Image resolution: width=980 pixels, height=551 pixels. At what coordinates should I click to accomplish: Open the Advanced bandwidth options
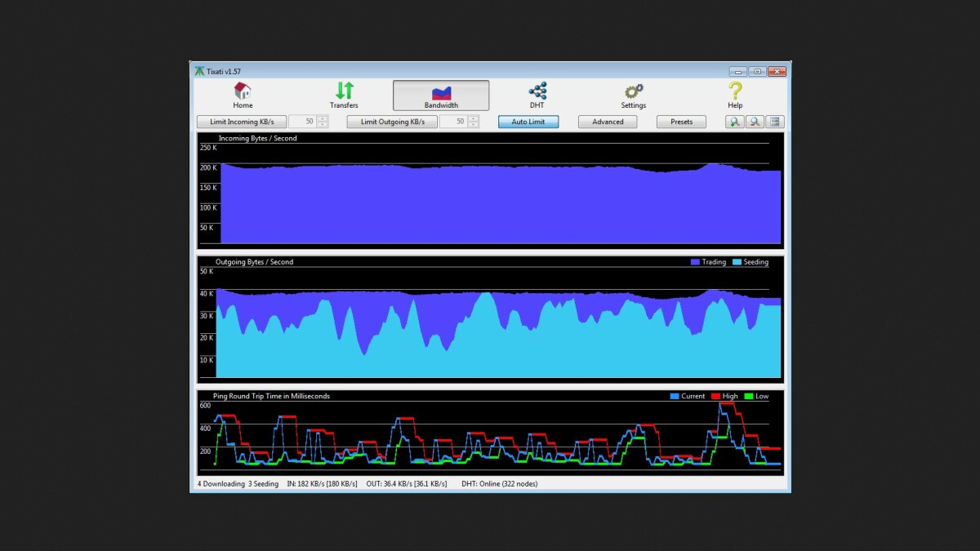[608, 122]
